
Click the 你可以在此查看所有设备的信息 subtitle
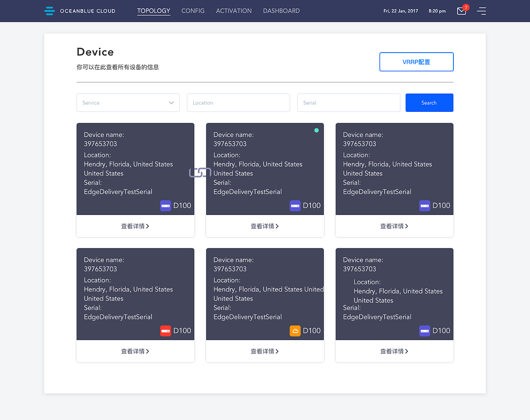(x=118, y=67)
